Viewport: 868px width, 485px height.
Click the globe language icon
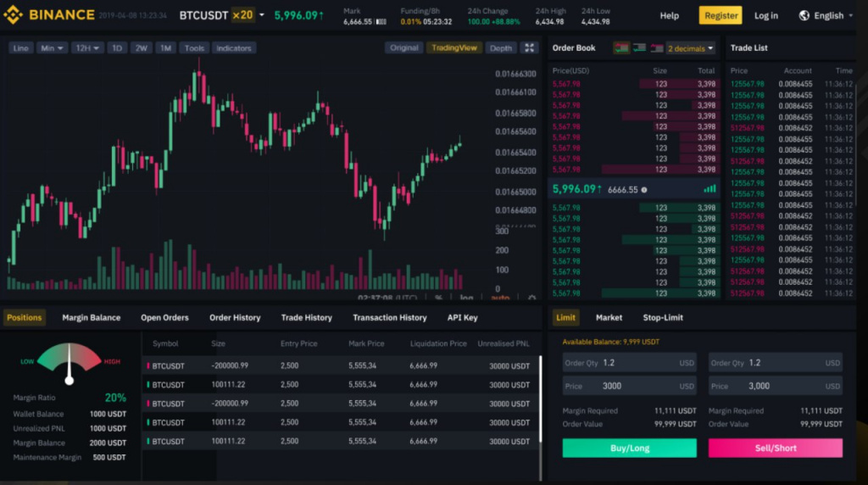coord(804,15)
